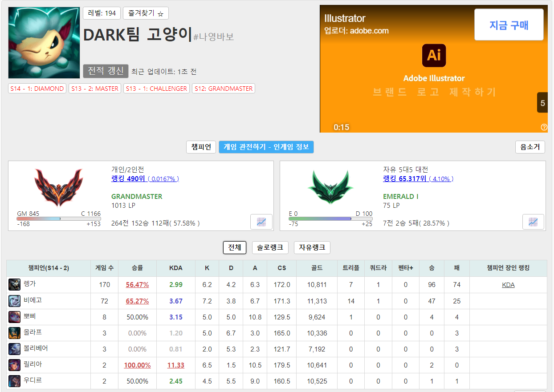Click the Viego (비에고) champion icon
The height and width of the screenshot is (392, 554).
coord(15,301)
